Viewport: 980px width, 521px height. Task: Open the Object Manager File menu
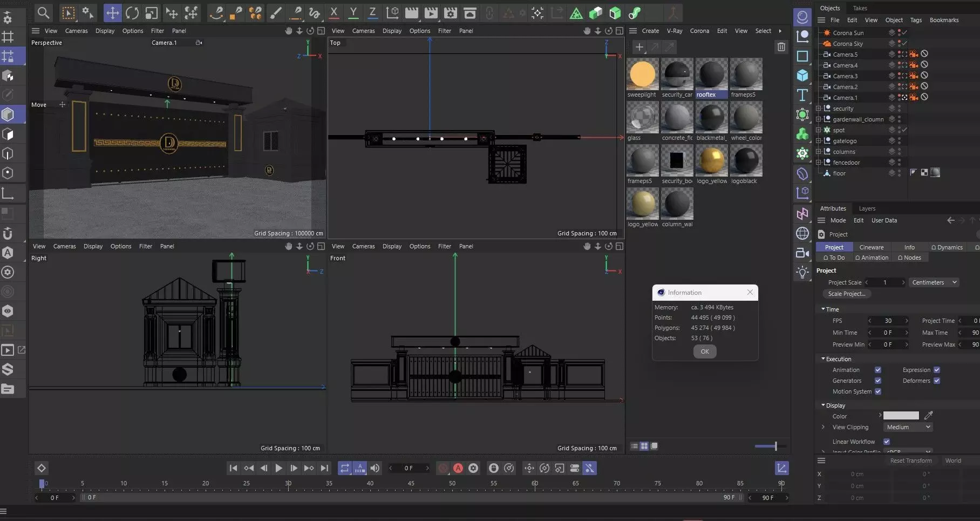[x=835, y=20]
